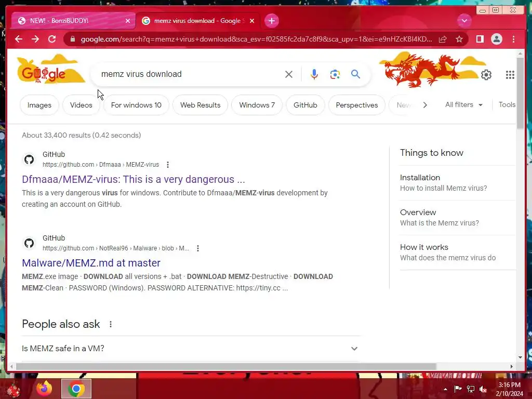The width and height of the screenshot is (532, 399).
Task: Open the Google apps grid
Action: pos(510,75)
